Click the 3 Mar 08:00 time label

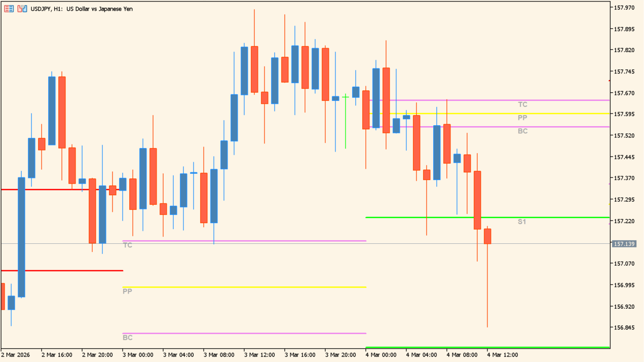219,355
